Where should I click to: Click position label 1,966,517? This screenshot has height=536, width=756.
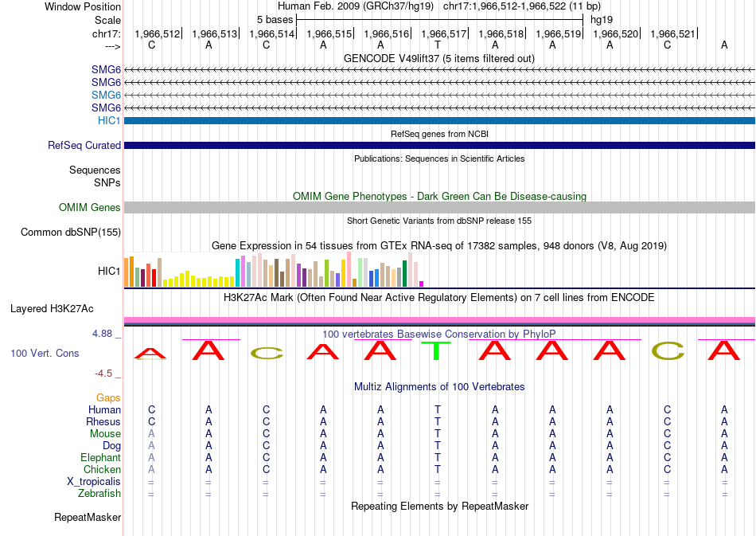click(x=443, y=33)
